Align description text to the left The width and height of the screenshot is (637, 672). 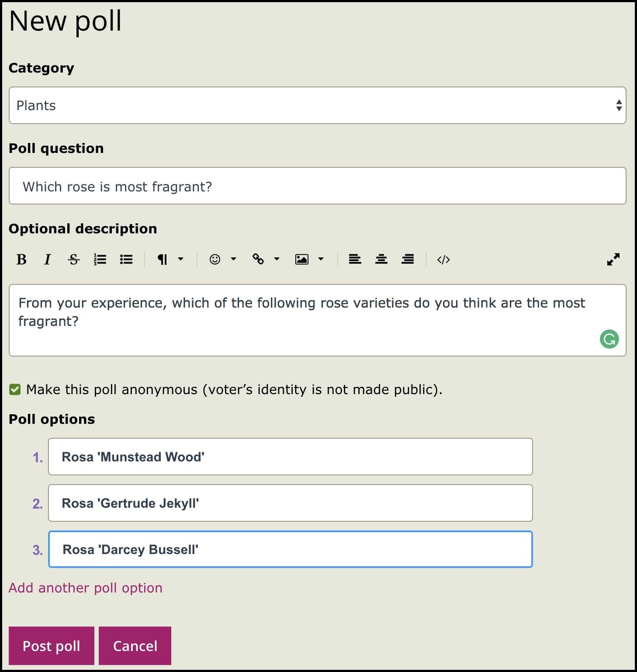(355, 260)
